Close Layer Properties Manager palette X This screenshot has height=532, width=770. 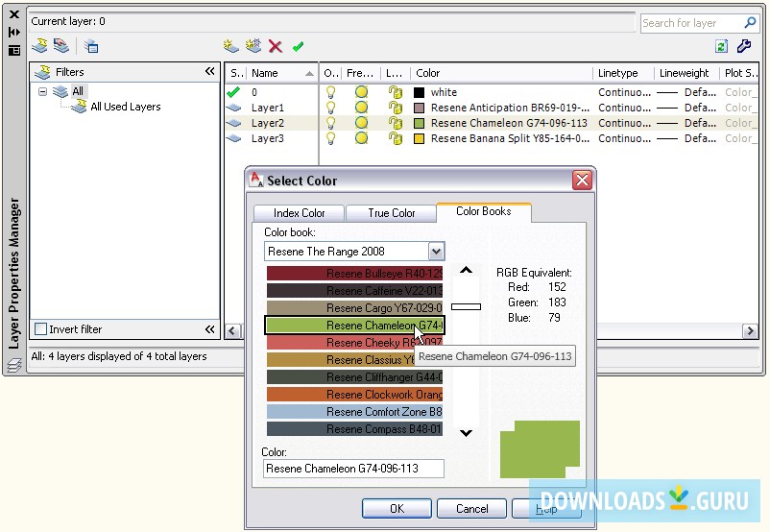click(x=14, y=14)
